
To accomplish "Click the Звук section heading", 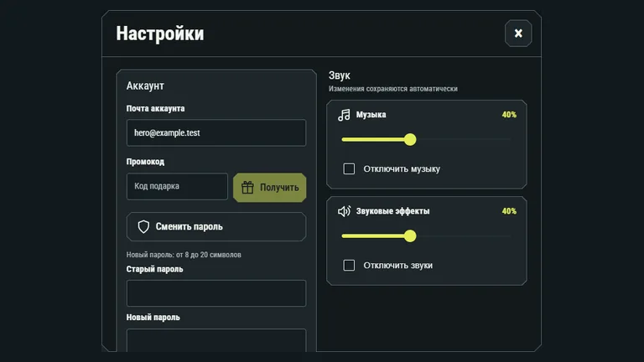I will [x=340, y=75].
